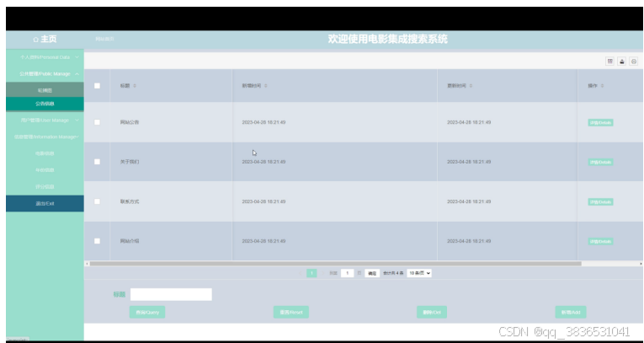Sort by the 操作 column arrows
This screenshot has width=644, height=343.
click(x=602, y=86)
